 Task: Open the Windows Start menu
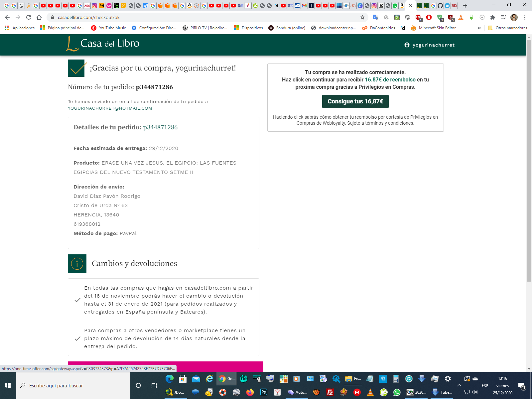pos(8,385)
